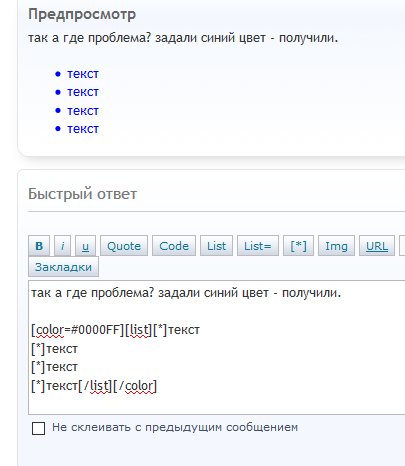Insert a Quote BBCode tag
The height and width of the screenshot is (466, 405).
124,246
